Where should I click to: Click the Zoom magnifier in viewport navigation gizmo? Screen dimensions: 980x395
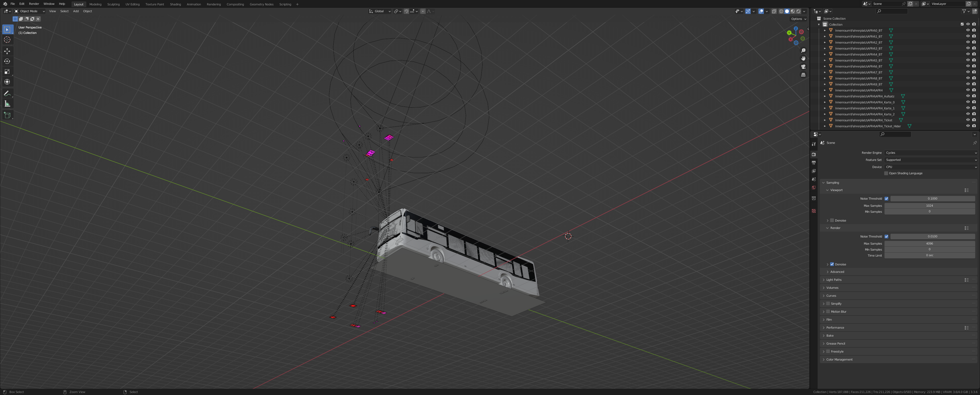[803, 50]
